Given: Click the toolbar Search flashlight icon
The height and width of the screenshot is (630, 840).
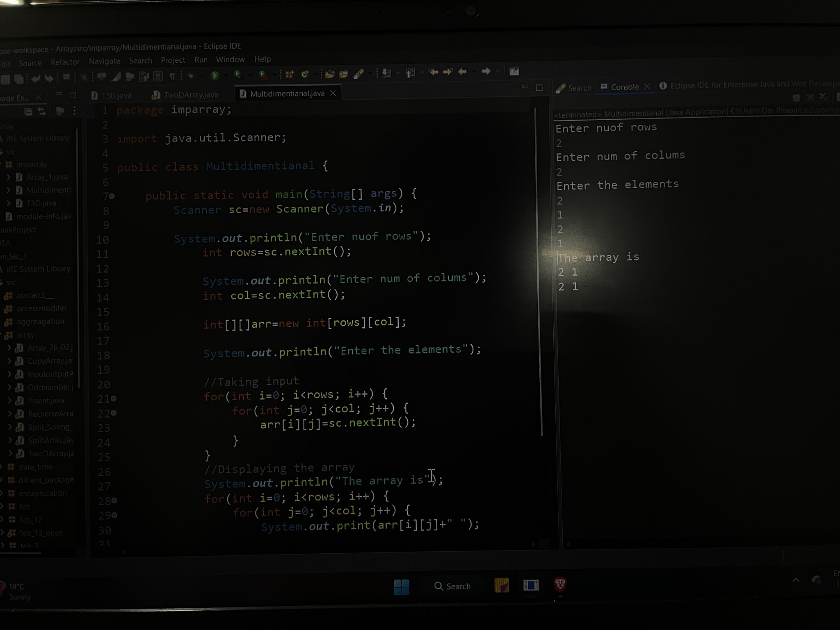Looking at the screenshot, I should pyautogui.click(x=359, y=74).
